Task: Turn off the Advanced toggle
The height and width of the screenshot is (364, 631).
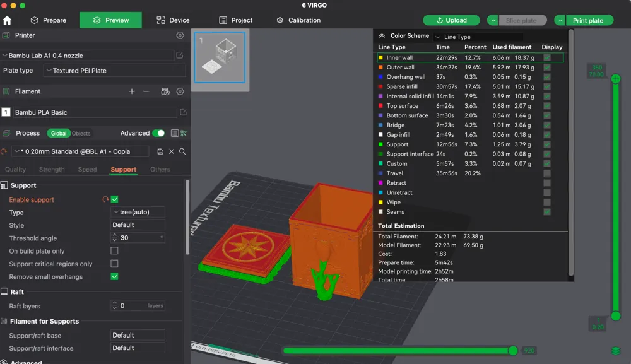Action: tap(158, 133)
